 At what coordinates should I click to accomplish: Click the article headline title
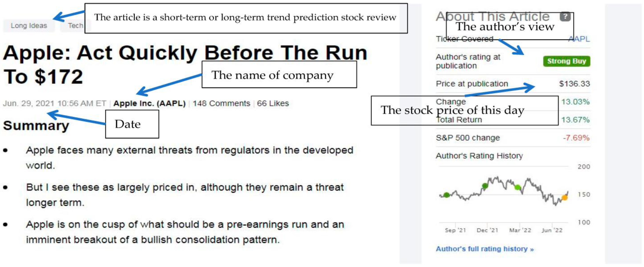[185, 64]
